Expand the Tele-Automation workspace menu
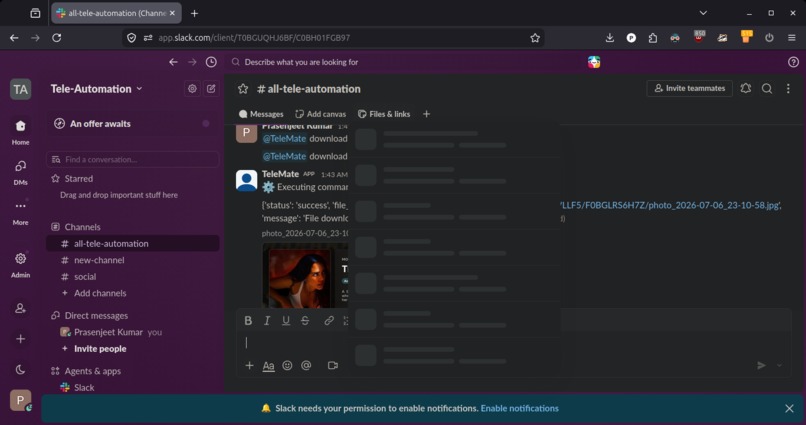The image size is (806, 425). (96, 89)
